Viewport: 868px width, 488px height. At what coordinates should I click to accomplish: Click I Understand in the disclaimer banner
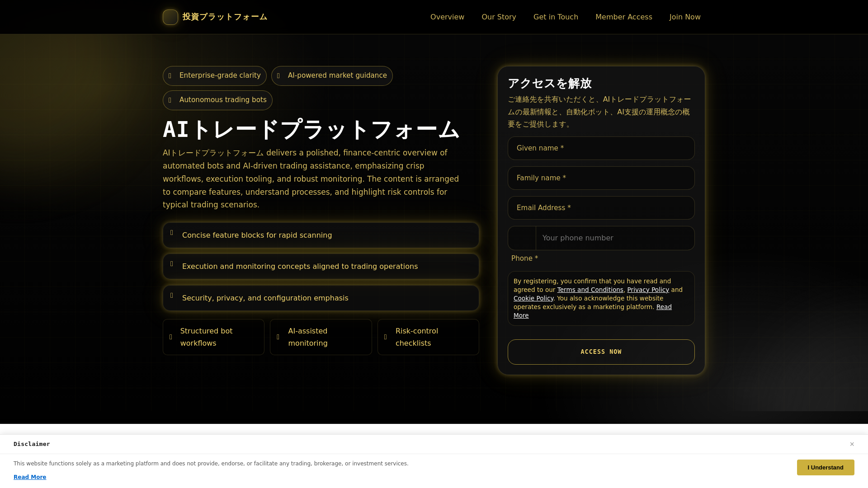pos(826,468)
